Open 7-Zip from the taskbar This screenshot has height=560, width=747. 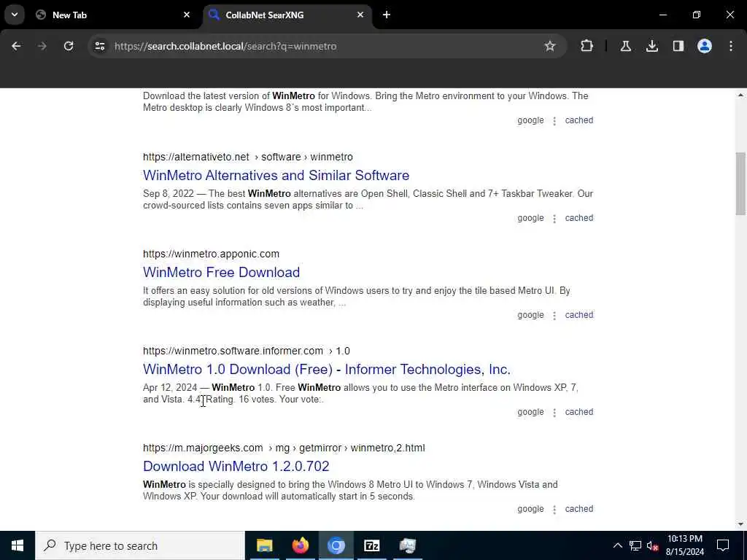coord(371,545)
